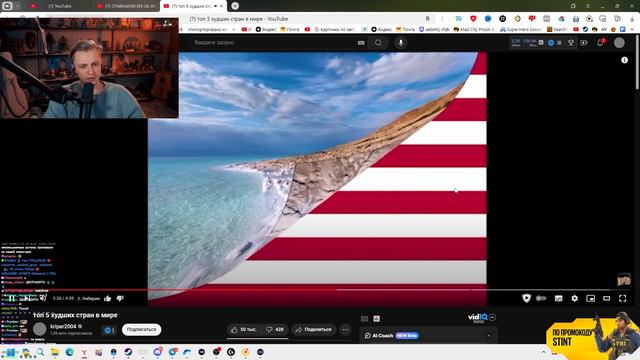Viewport: 640px width, 360px height.
Task: Open YouTube notifications bell
Action: click(x=600, y=42)
